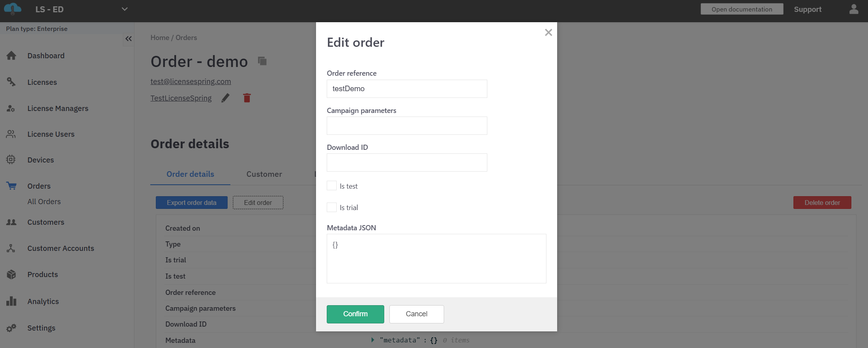868x348 pixels.
Task: Click the pencil edit icon beside TestLicenseSpring
Action: pyautogui.click(x=225, y=98)
